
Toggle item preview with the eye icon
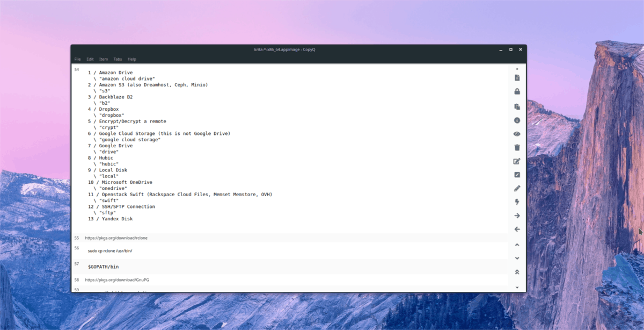517,133
